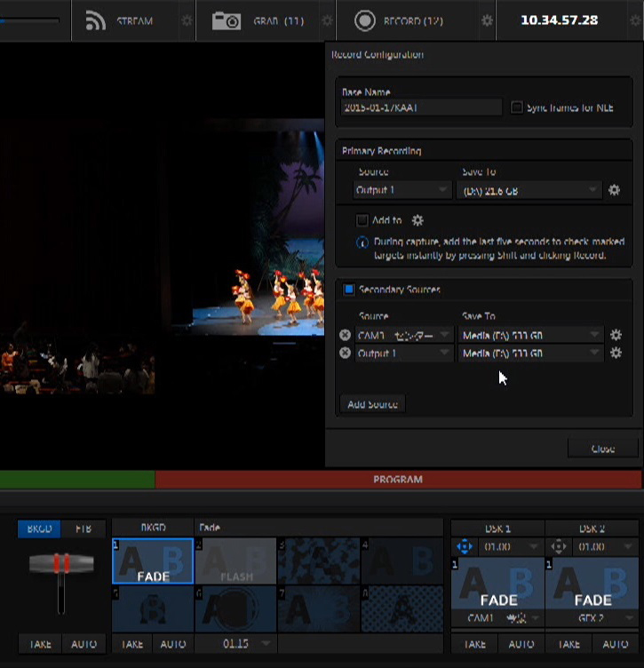Click the Grab camera icon
The height and width of the screenshot is (668, 644).
[227, 20]
